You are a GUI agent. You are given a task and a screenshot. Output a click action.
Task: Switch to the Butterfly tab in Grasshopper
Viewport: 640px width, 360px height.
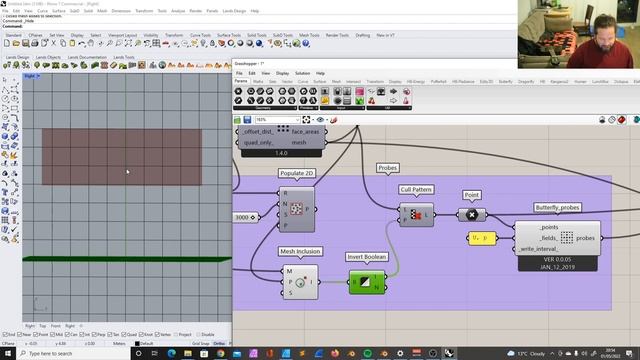(505, 82)
